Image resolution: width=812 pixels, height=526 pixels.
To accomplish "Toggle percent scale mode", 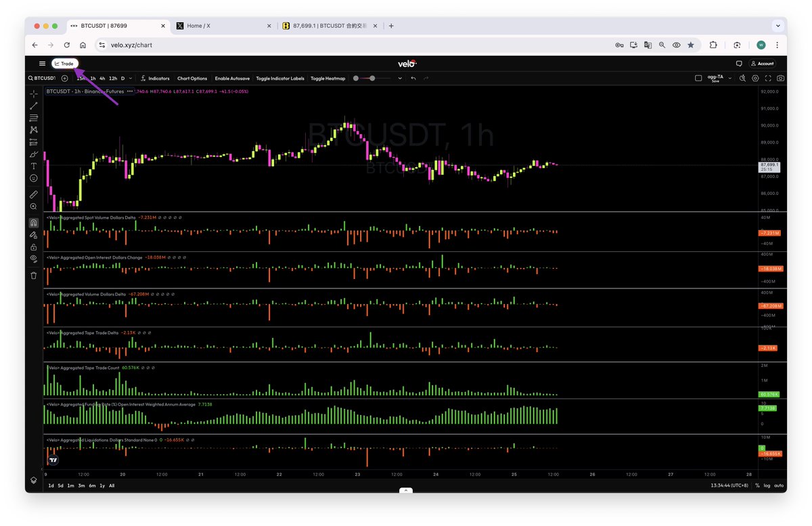I will [757, 485].
